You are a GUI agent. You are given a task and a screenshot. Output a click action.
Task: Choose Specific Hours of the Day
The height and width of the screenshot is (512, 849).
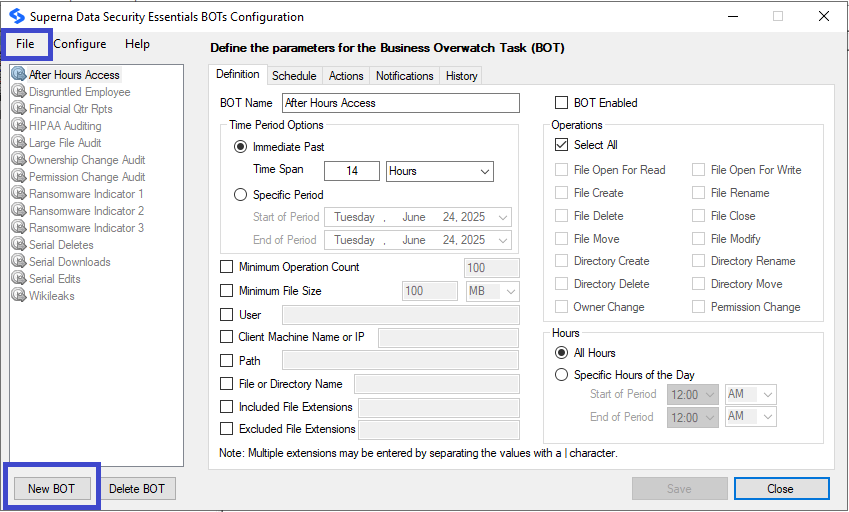[x=561, y=375]
